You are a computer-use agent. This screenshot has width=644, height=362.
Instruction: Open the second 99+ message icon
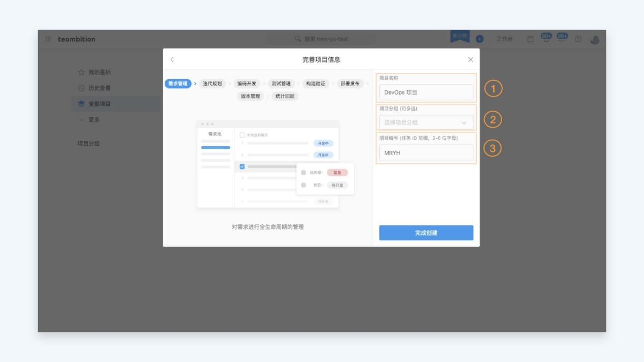click(562, 38)
